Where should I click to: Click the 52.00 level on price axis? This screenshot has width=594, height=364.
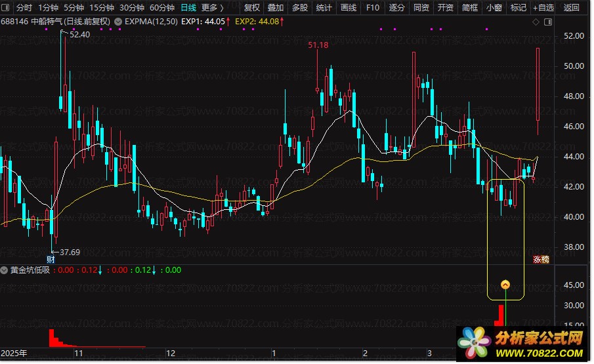pyautogui.click(x=574, y=35)
